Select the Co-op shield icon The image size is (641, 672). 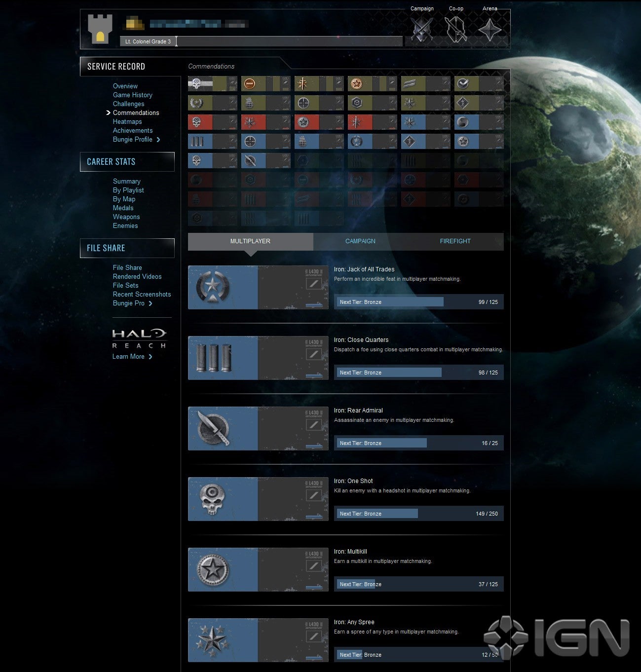point(456,30)
